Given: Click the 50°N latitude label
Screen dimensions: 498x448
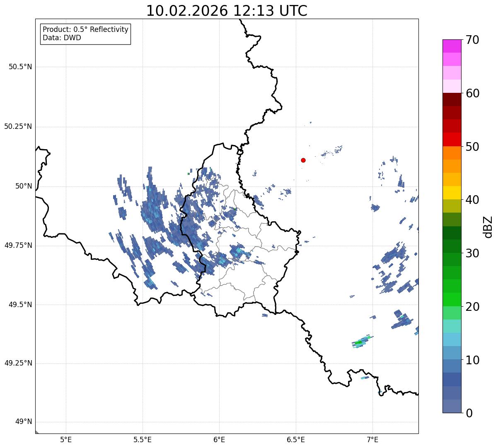Looking at the screenshot, I should [24, 186].
